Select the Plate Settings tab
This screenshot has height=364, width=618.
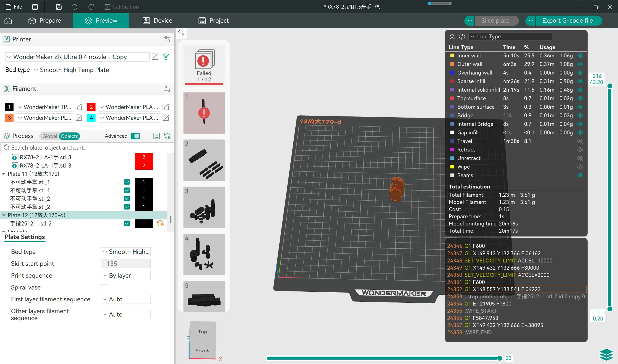tap(25, 237)
